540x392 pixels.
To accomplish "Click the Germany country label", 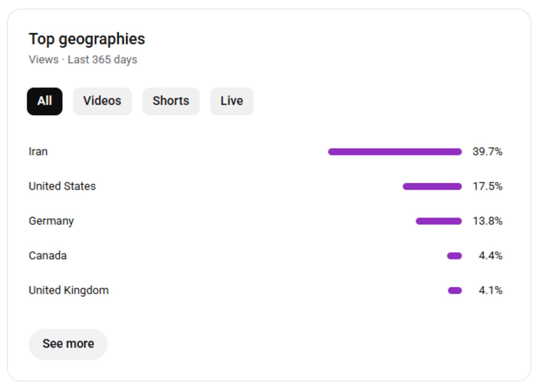I will point(51,221).
